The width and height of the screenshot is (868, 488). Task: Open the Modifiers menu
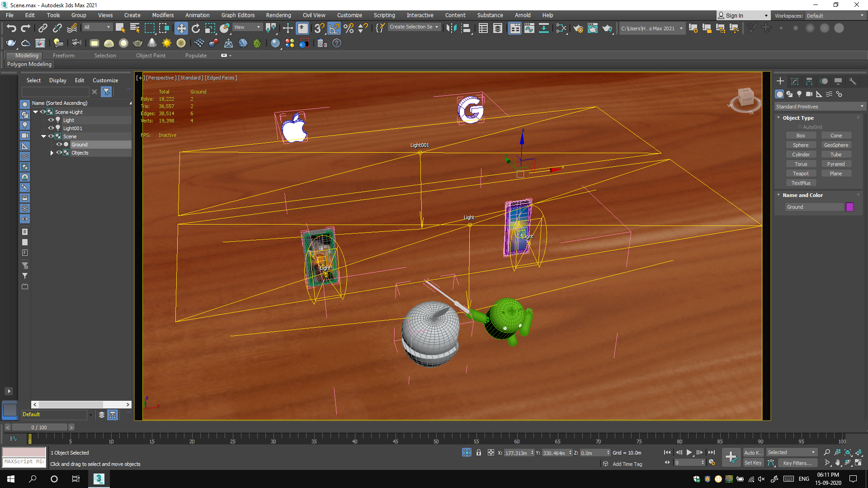click(x=163, y=15)
